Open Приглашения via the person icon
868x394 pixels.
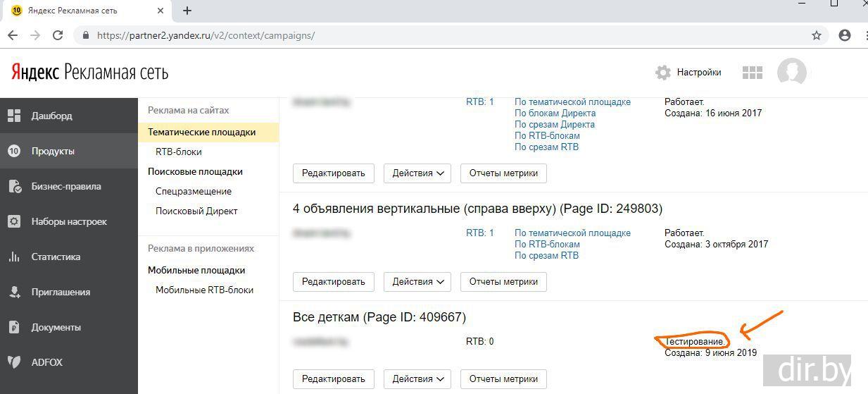coord(14,292)
